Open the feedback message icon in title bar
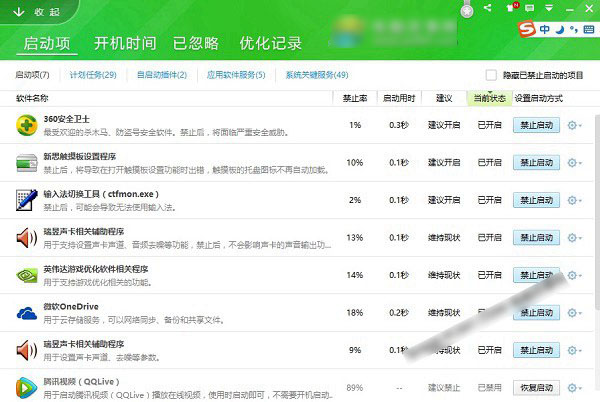Image resolution: width=600 pixels, height=402 pixels. coord(530,8)
